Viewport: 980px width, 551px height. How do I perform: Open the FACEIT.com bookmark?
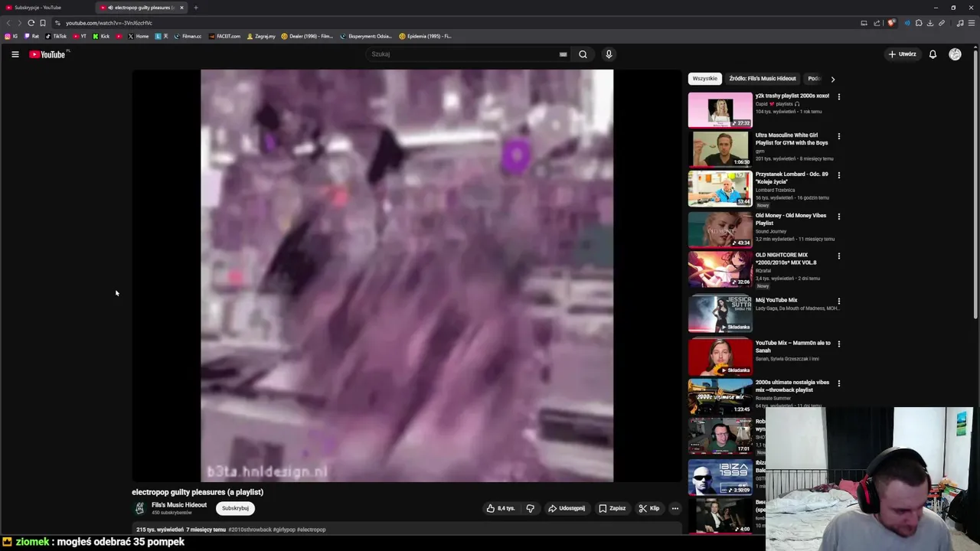pos(224,36)
